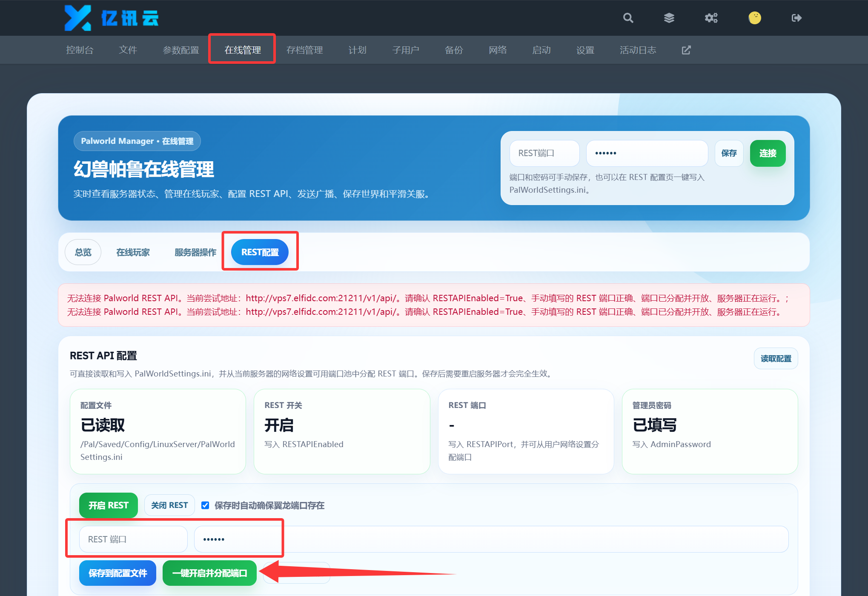Click the REST API 配置 section title
The image size is (868, 596).
103,356
